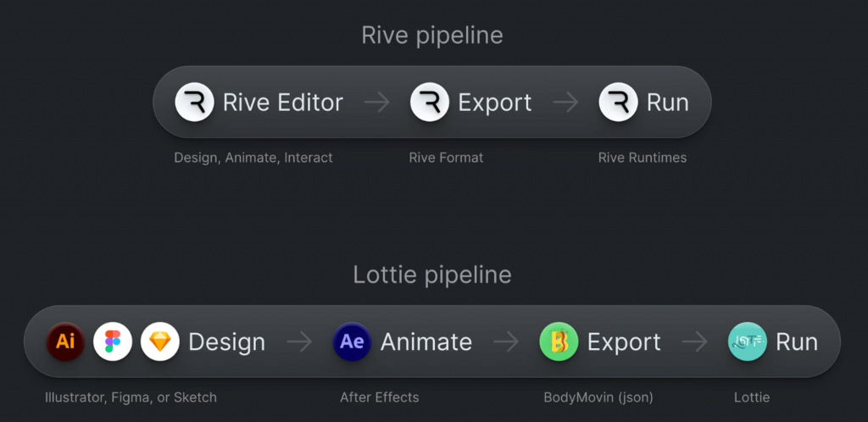Click the Adobe Illustrator Ai icon

pos(65,341)
